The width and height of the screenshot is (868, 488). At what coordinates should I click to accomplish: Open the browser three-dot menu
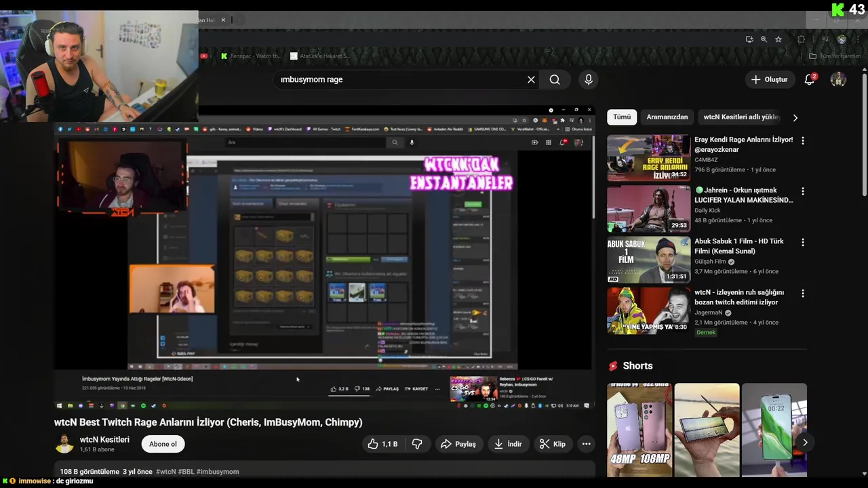point(858,39)
